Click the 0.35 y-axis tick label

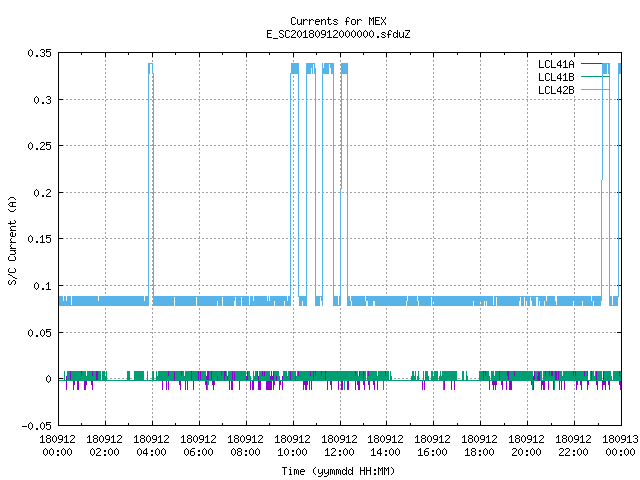coord(40,53)
